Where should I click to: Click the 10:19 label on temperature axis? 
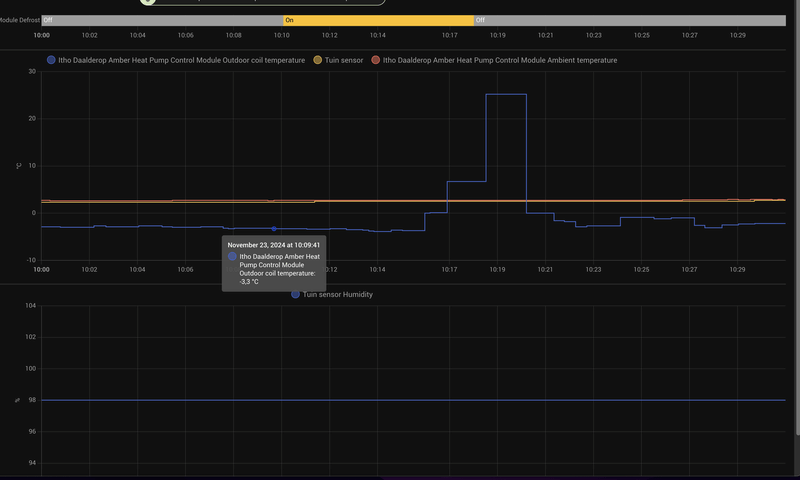click(497, 269)
